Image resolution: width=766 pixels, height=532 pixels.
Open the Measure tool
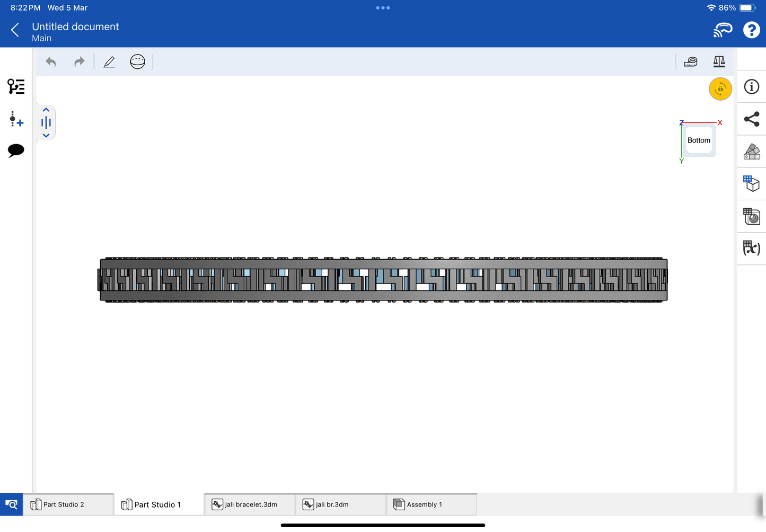690,62
